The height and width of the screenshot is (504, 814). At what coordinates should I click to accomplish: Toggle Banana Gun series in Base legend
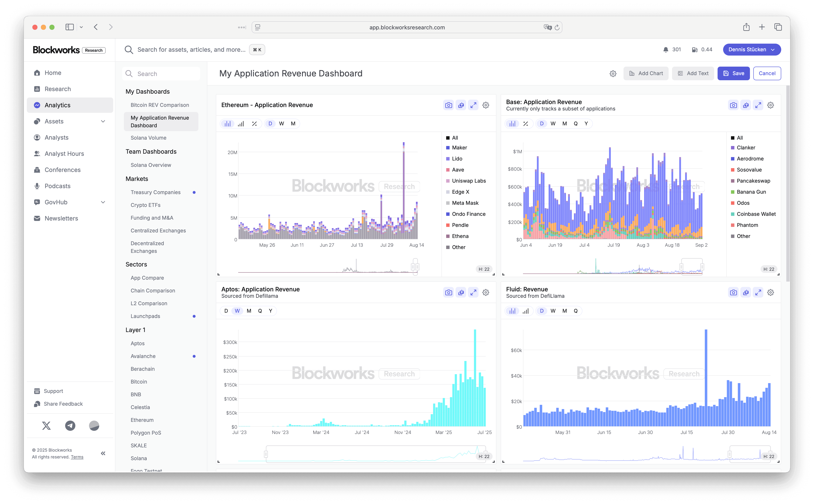748,192
